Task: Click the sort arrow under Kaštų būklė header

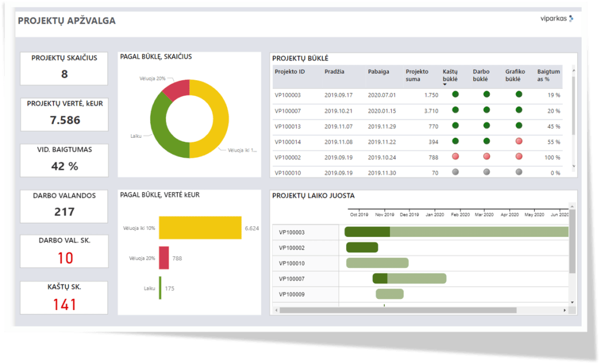Action: (x=445, y=85)
